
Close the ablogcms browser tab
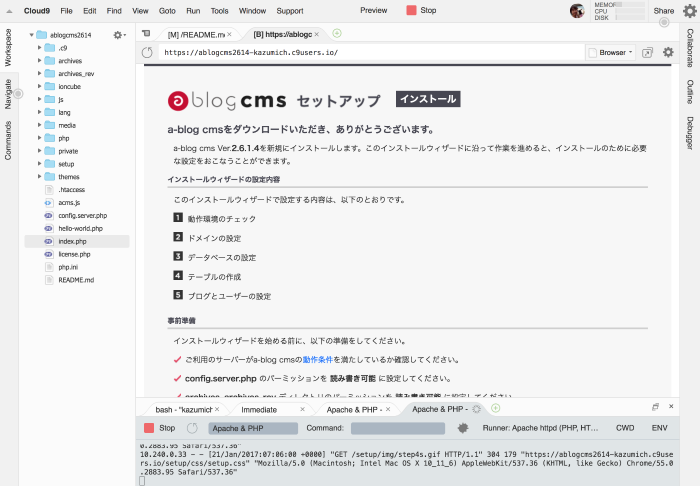click(317, 34)
